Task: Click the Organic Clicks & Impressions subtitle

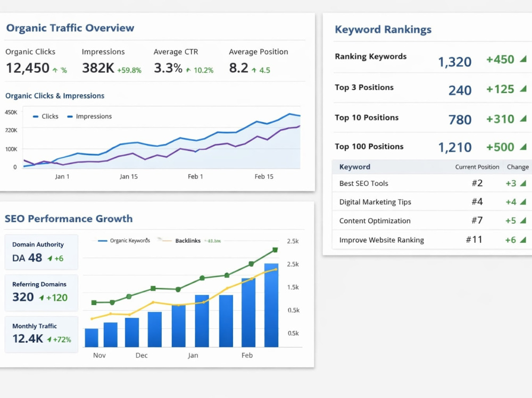Action: click(55, 96)
